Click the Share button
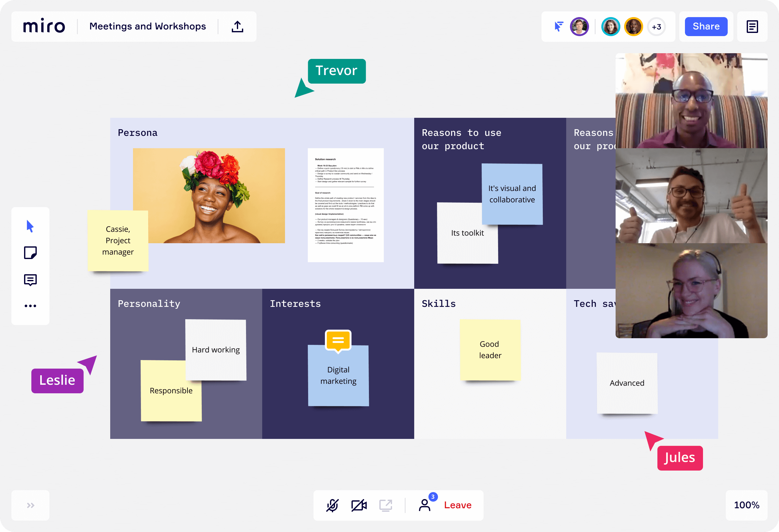Image resolution: width=779 pixels, height=532 pixels. pyautogui.click(x=706, y=27)
